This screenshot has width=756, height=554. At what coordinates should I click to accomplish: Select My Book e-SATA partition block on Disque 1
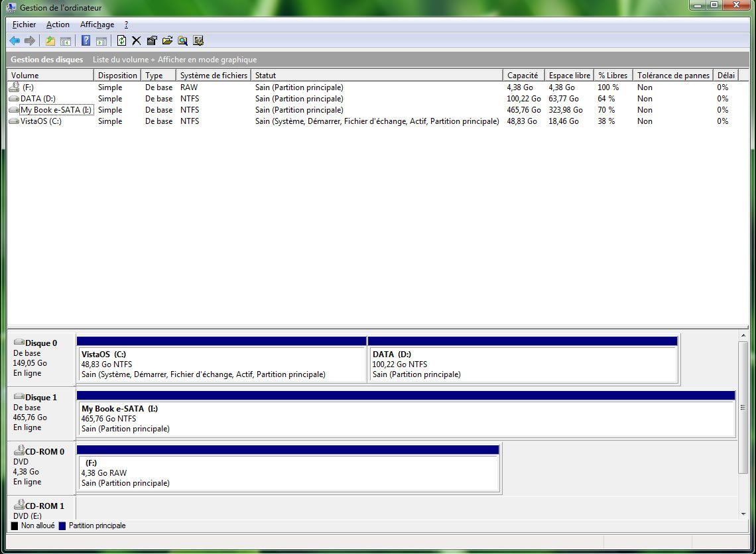click(x=406, y=414)
